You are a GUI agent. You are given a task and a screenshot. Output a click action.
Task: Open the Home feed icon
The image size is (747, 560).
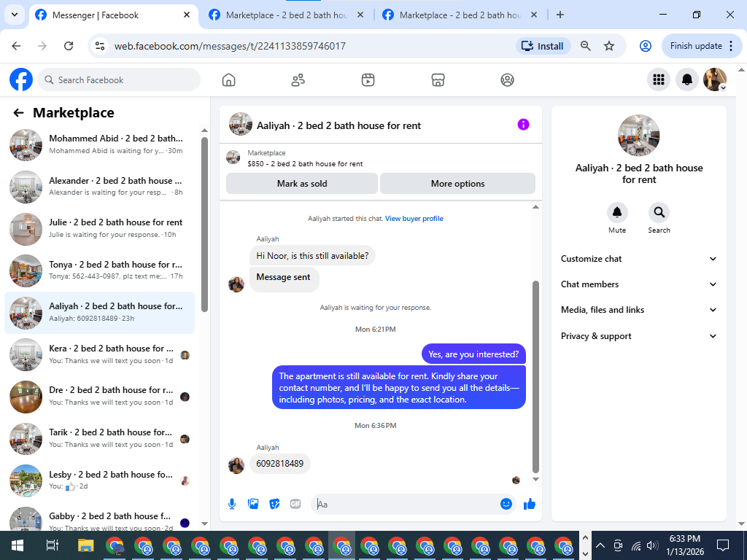(228, 80)
